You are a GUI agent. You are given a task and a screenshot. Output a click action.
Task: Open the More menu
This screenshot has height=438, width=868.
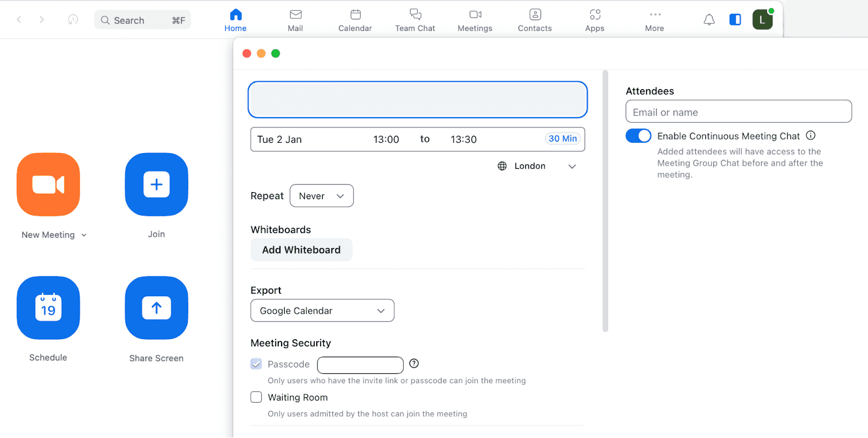(655, 20)
